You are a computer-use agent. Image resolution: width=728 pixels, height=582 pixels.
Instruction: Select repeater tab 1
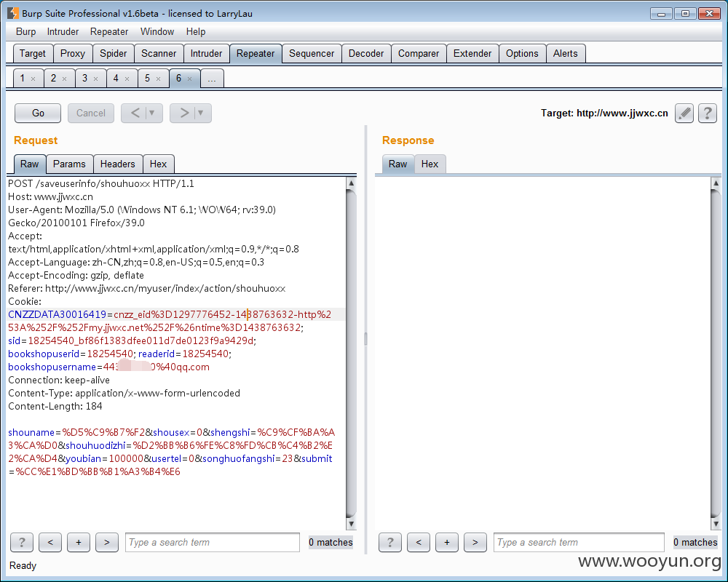22,78
